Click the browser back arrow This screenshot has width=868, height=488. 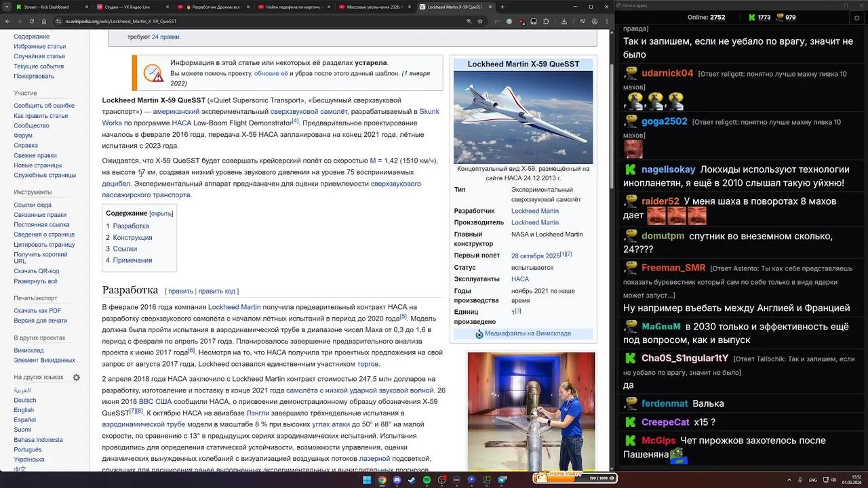7,21
